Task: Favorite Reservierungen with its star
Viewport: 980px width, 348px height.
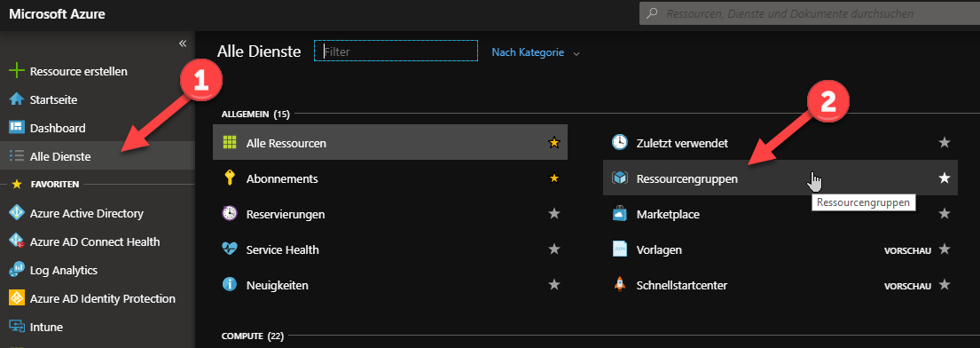Action: 553,214
